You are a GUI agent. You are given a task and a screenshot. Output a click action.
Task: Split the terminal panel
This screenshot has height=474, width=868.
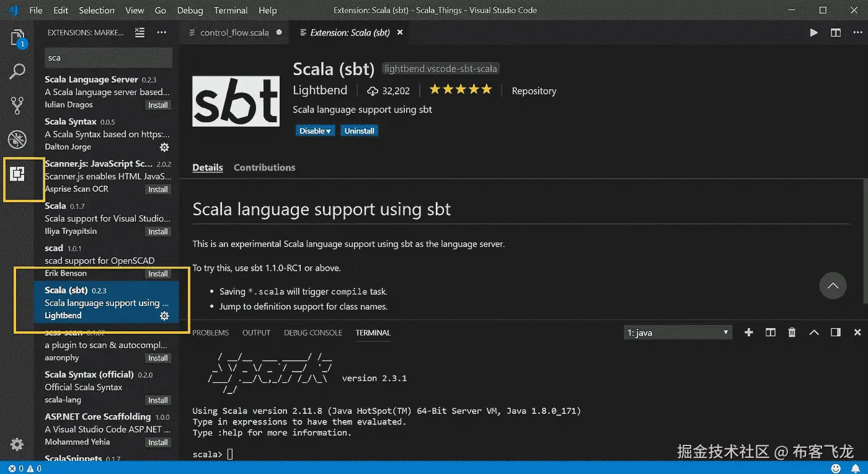pyautogui.click(x=771, y=333)
